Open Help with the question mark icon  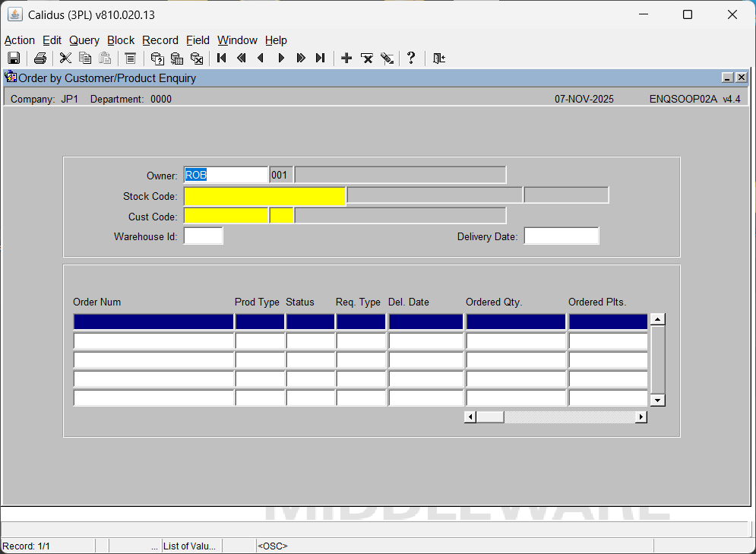click(411, 59)
